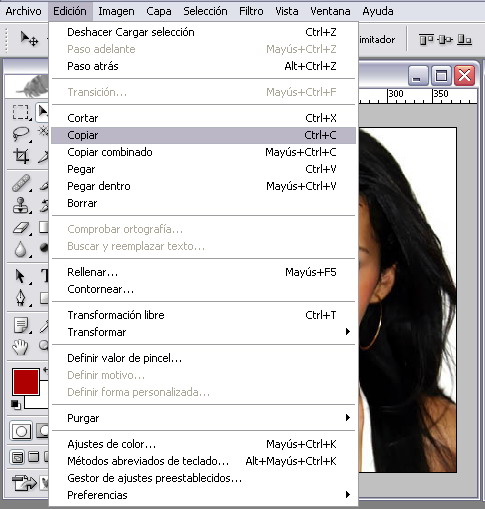Pick the Eraser tool
The height and width of the screenshot is (509, 485).
click(x=21, y=228)
